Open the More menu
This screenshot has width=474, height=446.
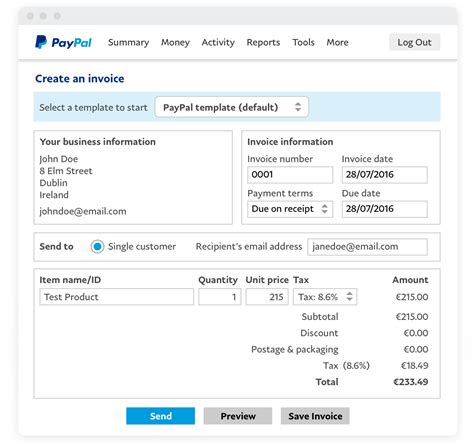tap(337, 42)
